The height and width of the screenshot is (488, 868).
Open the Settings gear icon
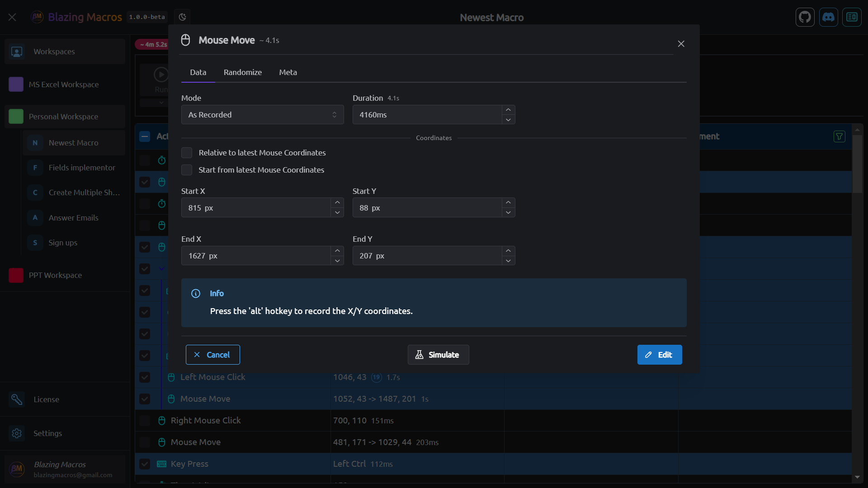(17, 433)
